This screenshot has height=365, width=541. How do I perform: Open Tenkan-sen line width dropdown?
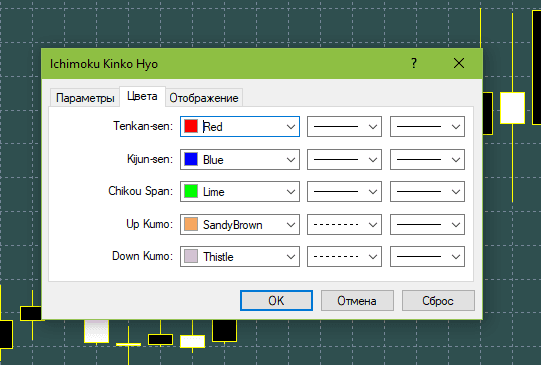[x=427, y=127]
